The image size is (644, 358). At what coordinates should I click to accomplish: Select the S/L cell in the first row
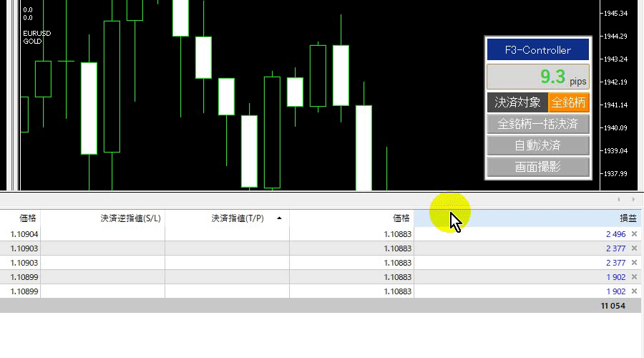point(102,234)
